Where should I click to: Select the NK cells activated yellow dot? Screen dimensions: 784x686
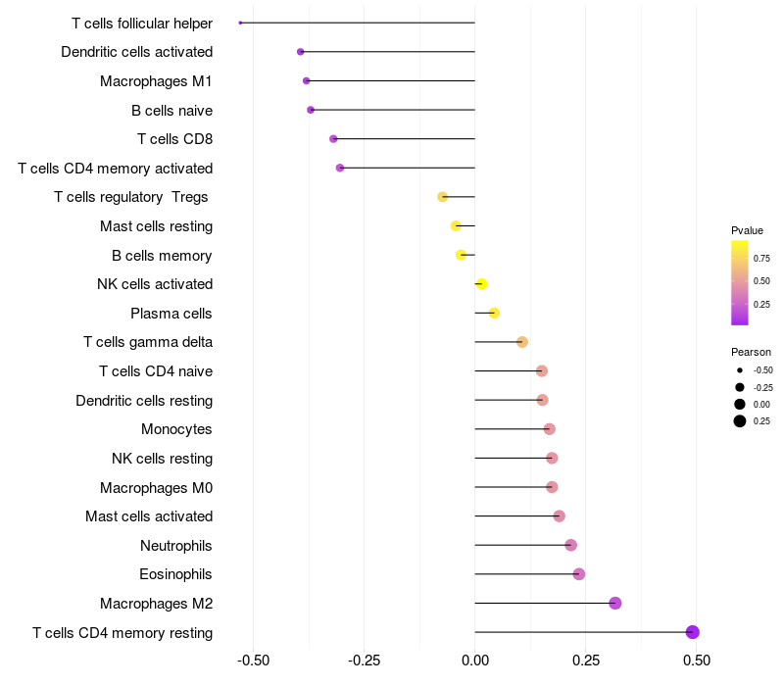coord(481,284)
